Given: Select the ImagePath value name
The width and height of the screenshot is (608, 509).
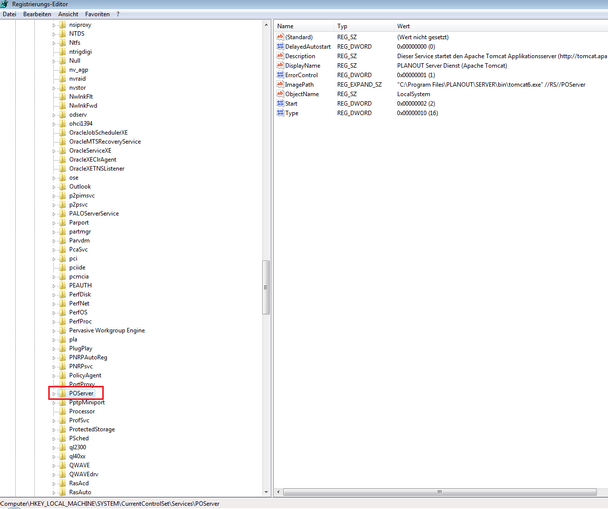Looking at the screenshot, I should [299, 85].
